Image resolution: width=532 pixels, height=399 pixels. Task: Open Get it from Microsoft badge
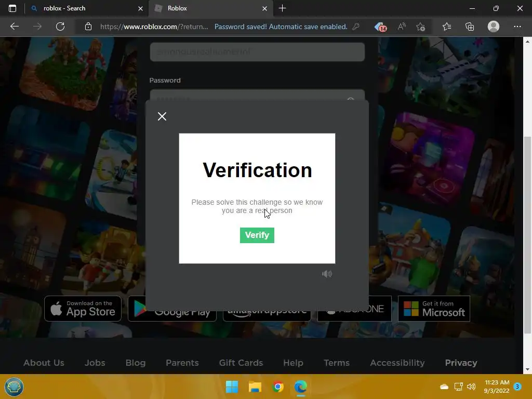(434, 309)
